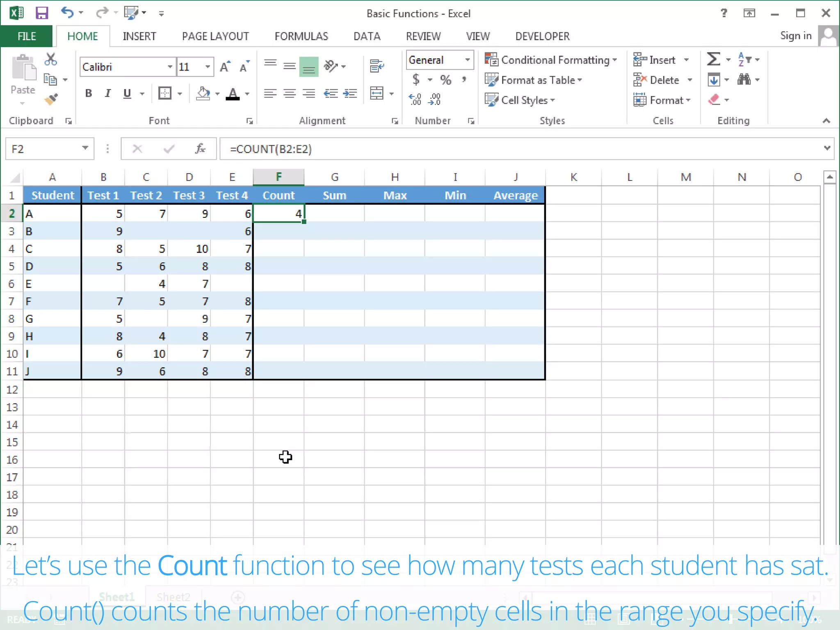Open Cell Styles menu

pos(520,100)
